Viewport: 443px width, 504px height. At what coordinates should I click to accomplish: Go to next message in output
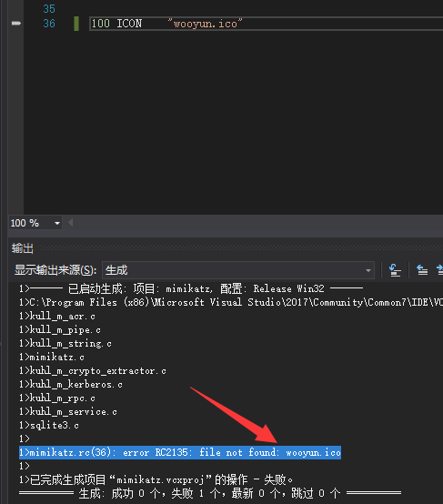coord(439,270)
